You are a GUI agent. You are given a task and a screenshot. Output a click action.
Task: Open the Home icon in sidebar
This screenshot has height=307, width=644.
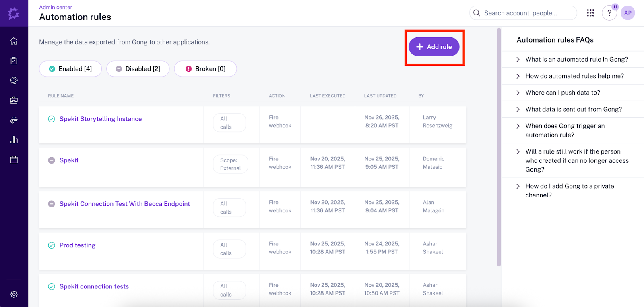tap(14, 41)
